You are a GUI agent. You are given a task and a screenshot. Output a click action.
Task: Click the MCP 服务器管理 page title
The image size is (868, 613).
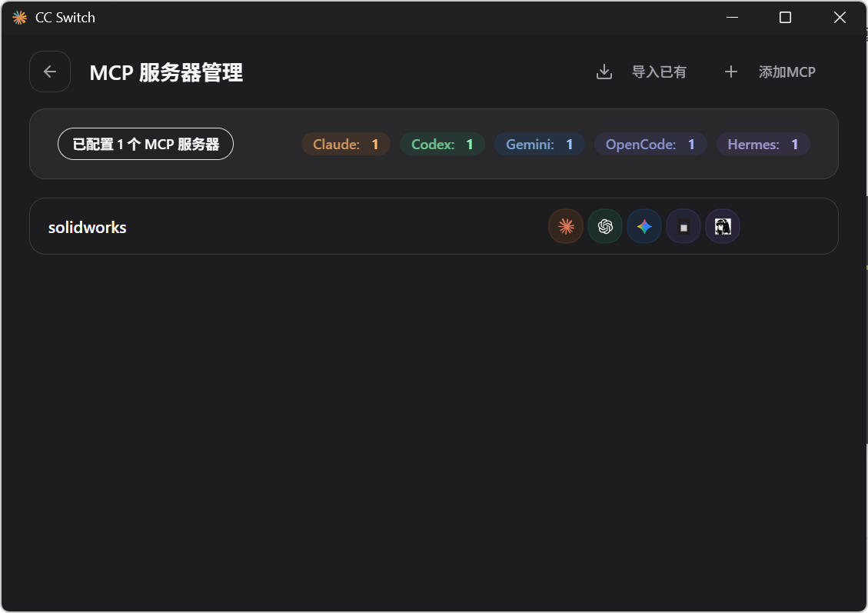[x=166, y=72]
